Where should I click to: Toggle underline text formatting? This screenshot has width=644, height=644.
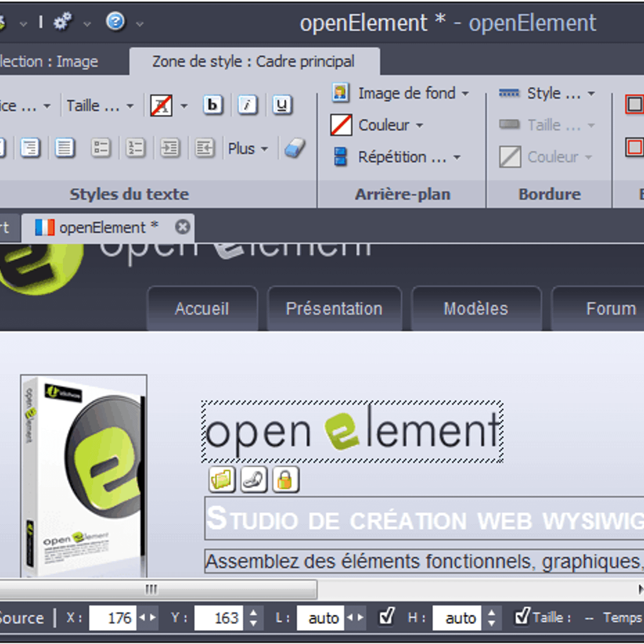point(282,105)
